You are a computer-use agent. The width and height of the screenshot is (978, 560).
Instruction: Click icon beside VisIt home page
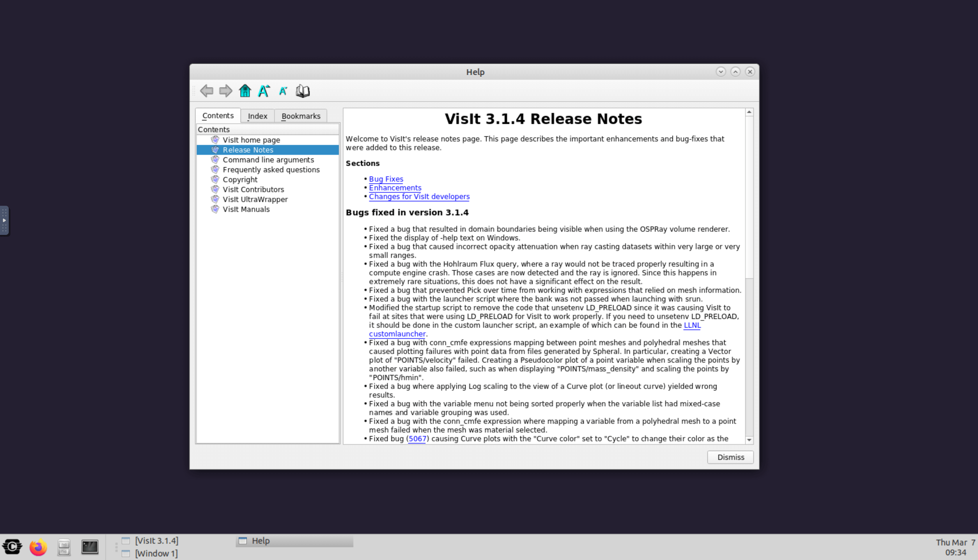(215, 140)
